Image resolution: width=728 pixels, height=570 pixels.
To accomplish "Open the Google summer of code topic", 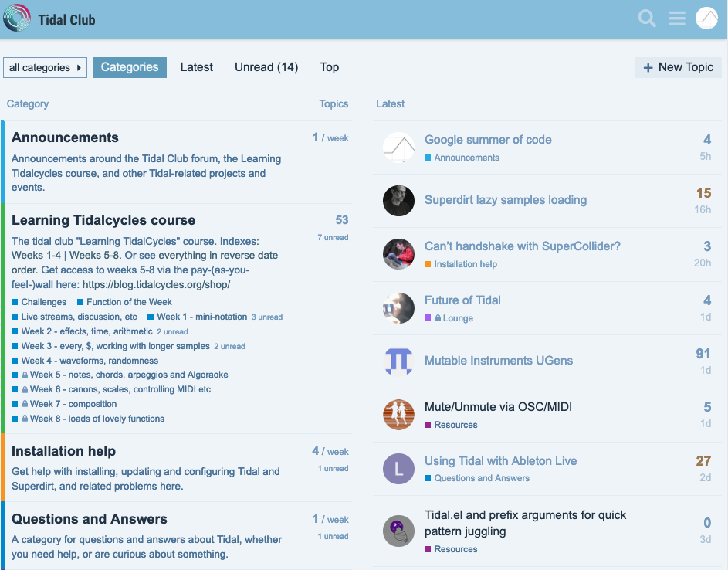I will [488, 140].
